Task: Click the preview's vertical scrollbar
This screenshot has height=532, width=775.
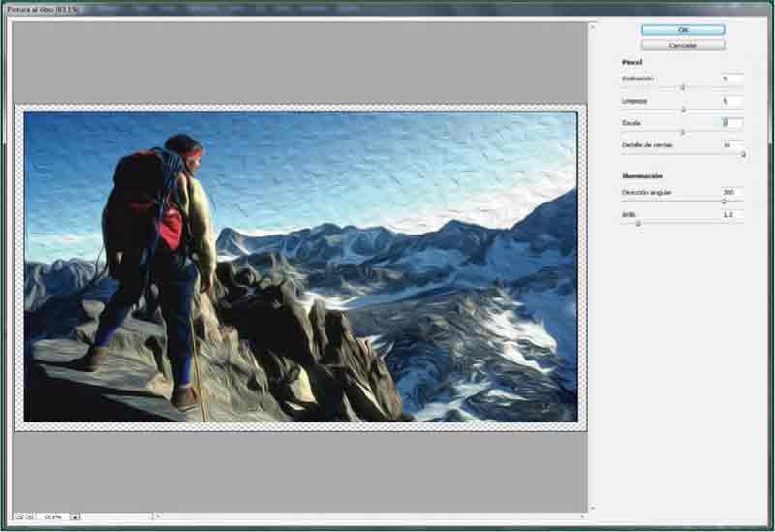Action: click(x=593, y=262)
